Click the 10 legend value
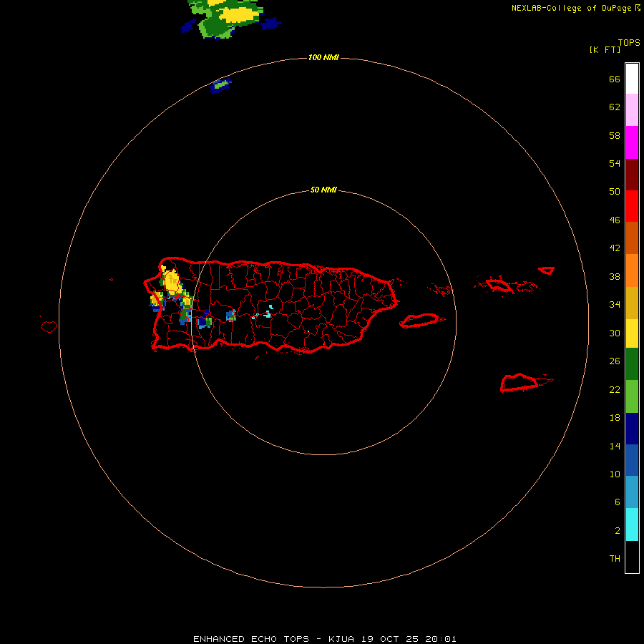Screen dimensions: 644x644 tap(615, 474)
